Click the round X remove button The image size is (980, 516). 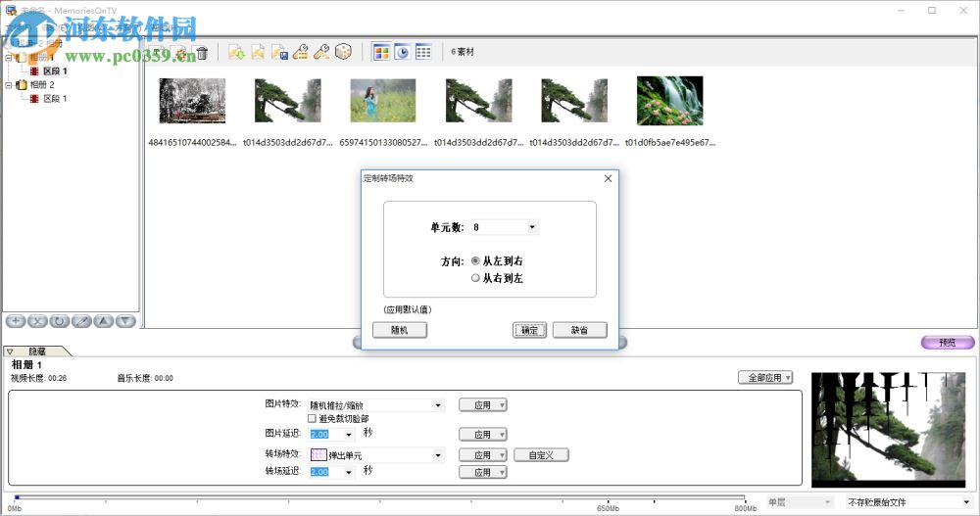tap(37, 321)
